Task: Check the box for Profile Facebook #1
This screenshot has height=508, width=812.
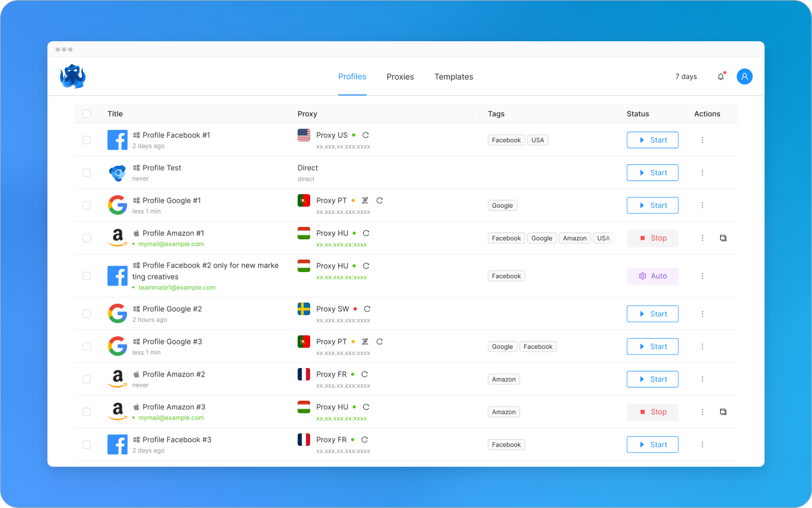Action: pyautogui.click(x=87, y=140)
